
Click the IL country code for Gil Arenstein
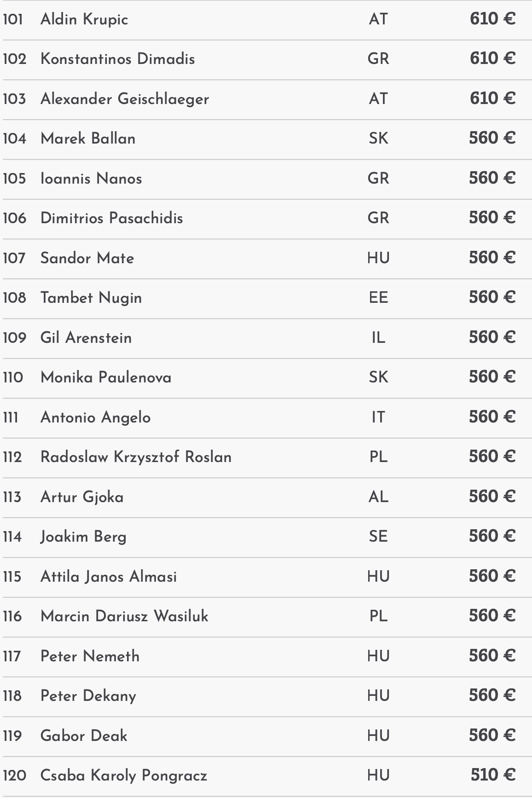[x=378, y=338]
